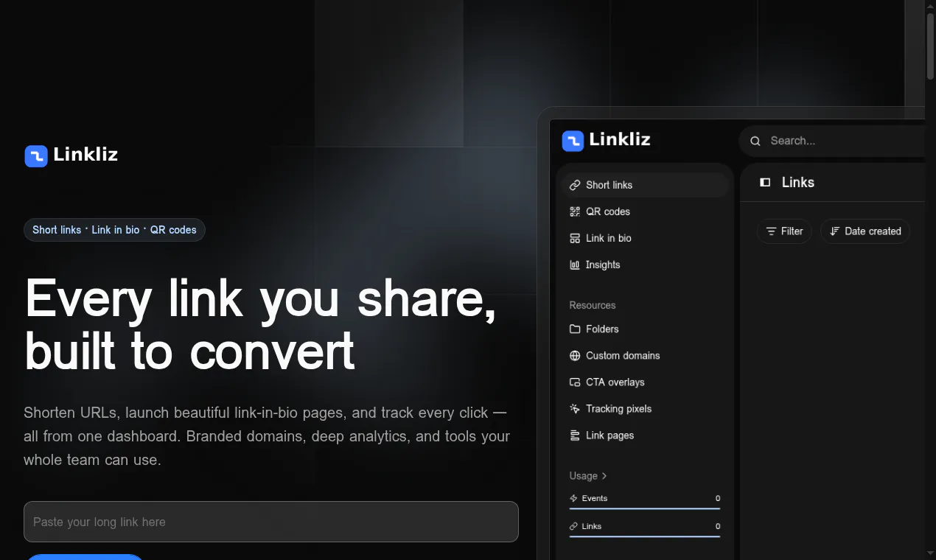
Task: Click the dashboard Search field
Action: tap(833, 141)
